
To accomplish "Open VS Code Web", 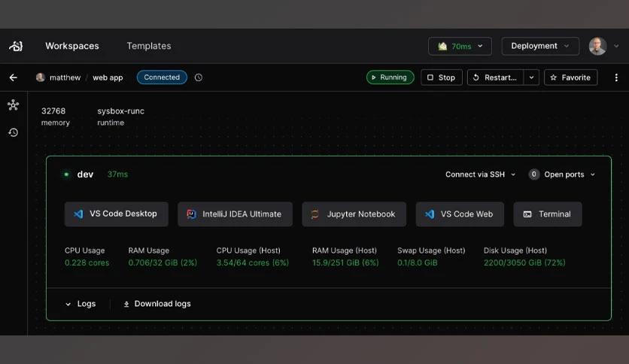I will pos(459,214).
